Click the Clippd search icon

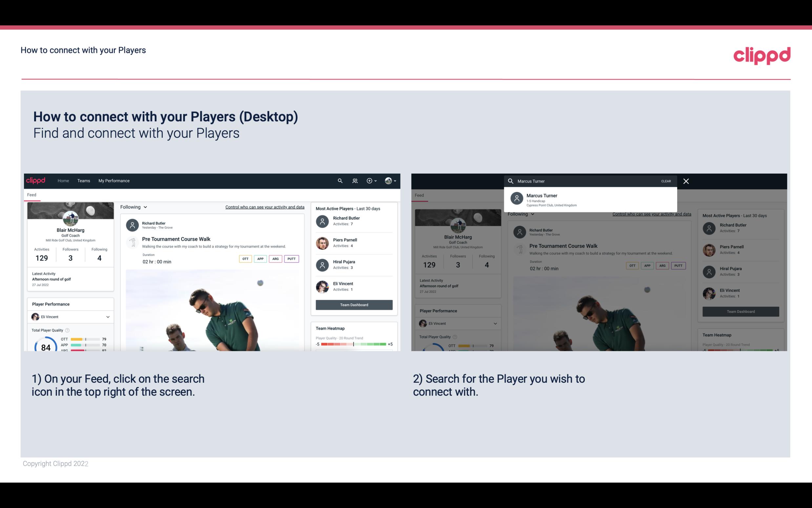click(x=340, y=180)
